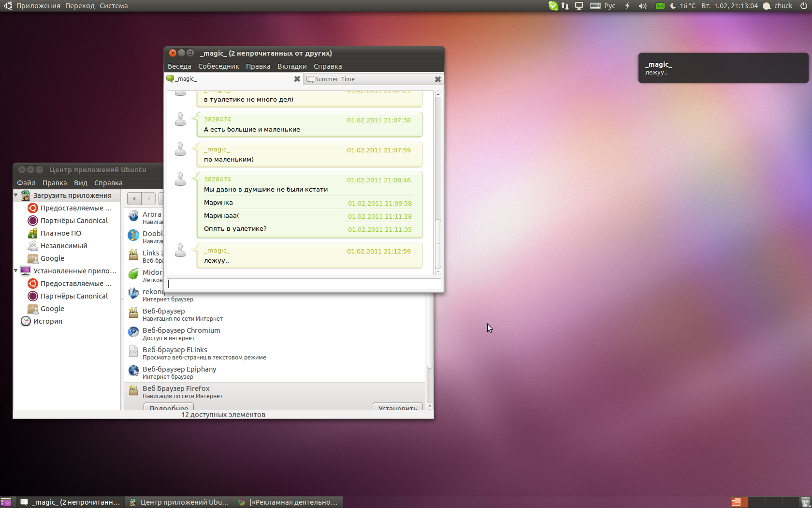Close the Summer_Time chat tab
The width and height of the screenshot is (812, 508).
438,79
